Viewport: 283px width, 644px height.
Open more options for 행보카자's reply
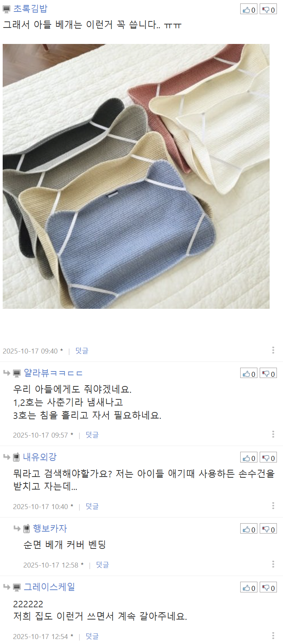[273, 564]
